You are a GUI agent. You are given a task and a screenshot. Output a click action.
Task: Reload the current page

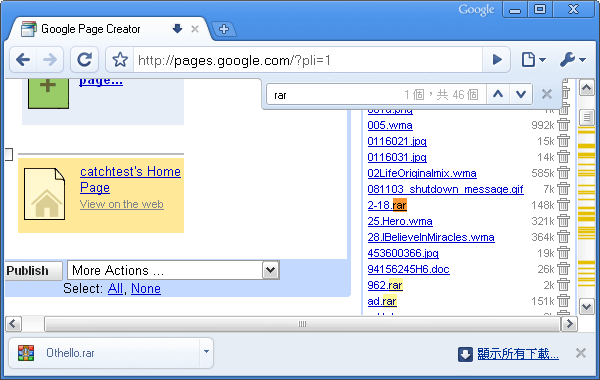[85, 60]
